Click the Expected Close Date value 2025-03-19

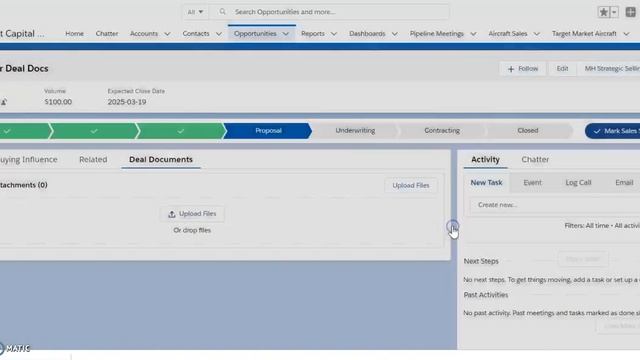point(127,102)
